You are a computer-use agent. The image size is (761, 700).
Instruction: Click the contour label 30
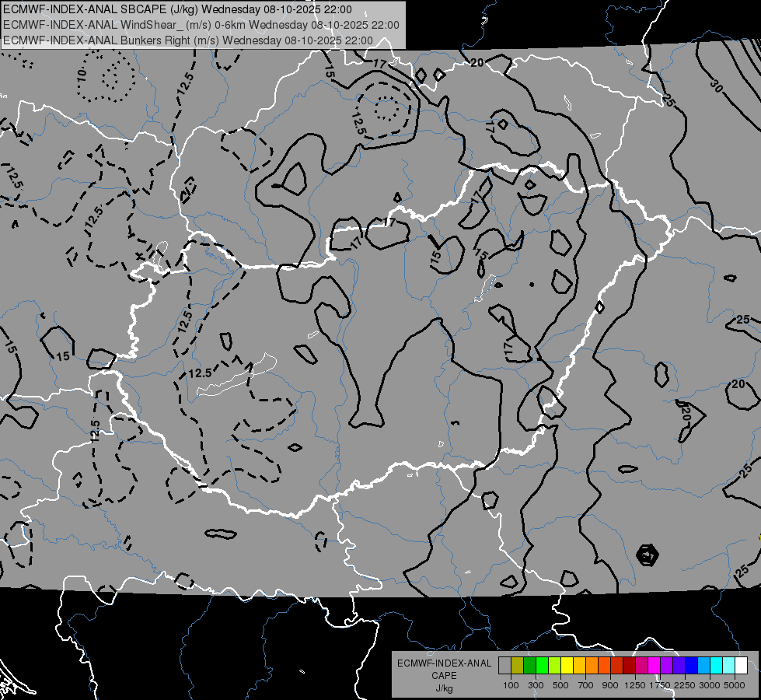716,85
